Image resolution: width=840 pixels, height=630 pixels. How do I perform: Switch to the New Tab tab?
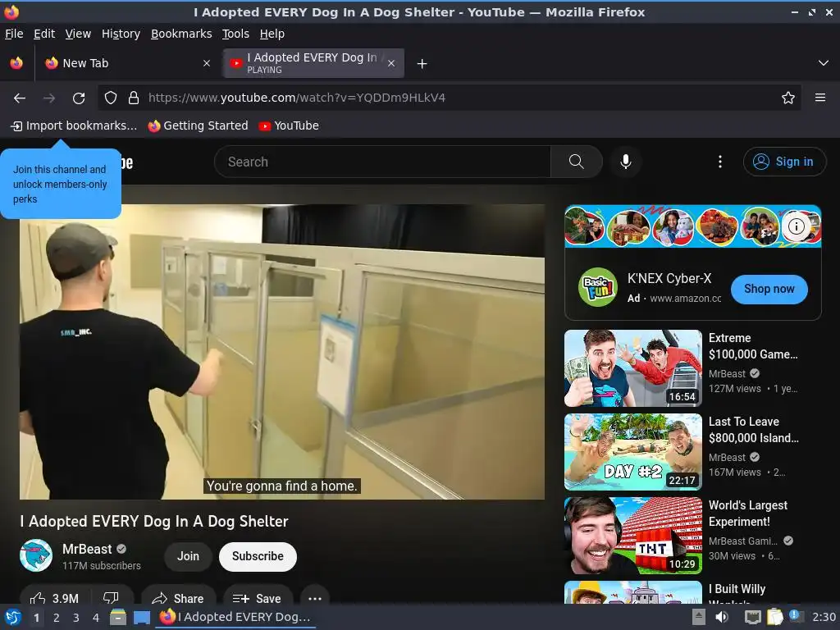point(127,63)
